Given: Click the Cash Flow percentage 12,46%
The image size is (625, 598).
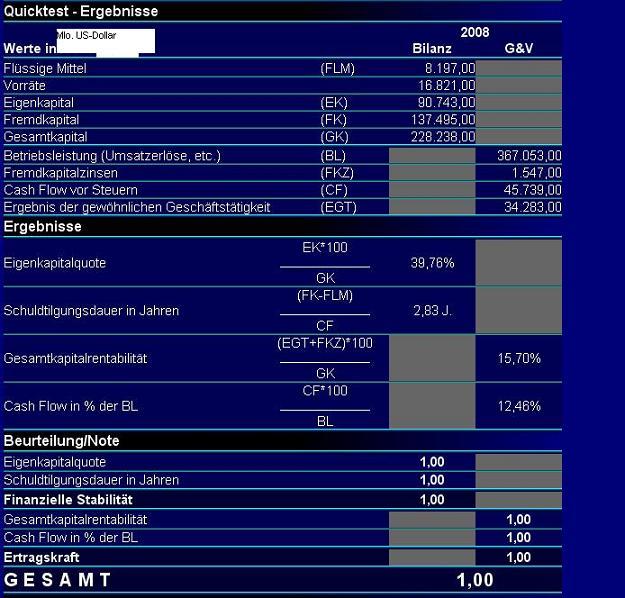Looking at the screenshot, I should [x=519, y=406].
